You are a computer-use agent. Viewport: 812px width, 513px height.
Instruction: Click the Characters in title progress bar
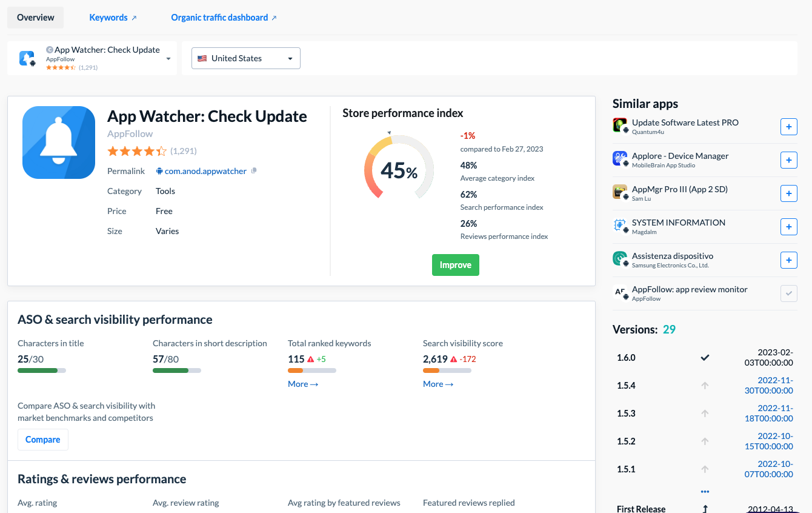coord(42,370)
